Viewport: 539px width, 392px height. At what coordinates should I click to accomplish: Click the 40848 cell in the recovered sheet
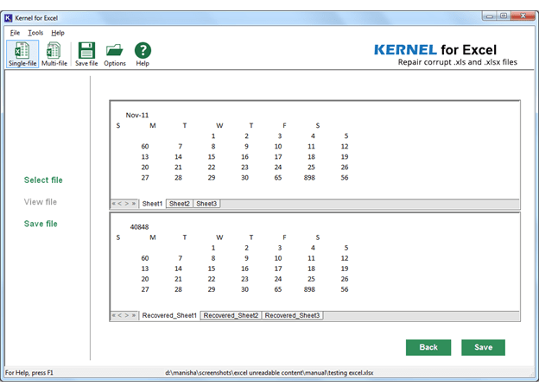[x=139, y=227]
